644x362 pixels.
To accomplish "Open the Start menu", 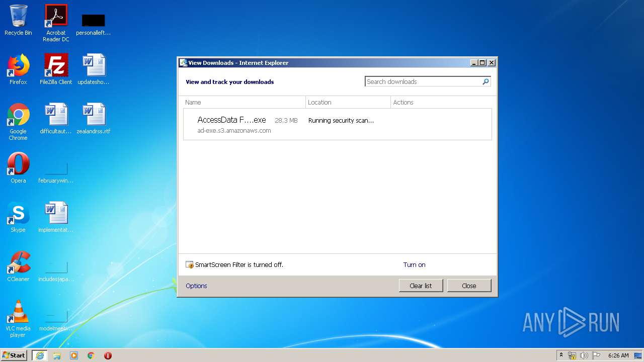I will tap(14, 355).
